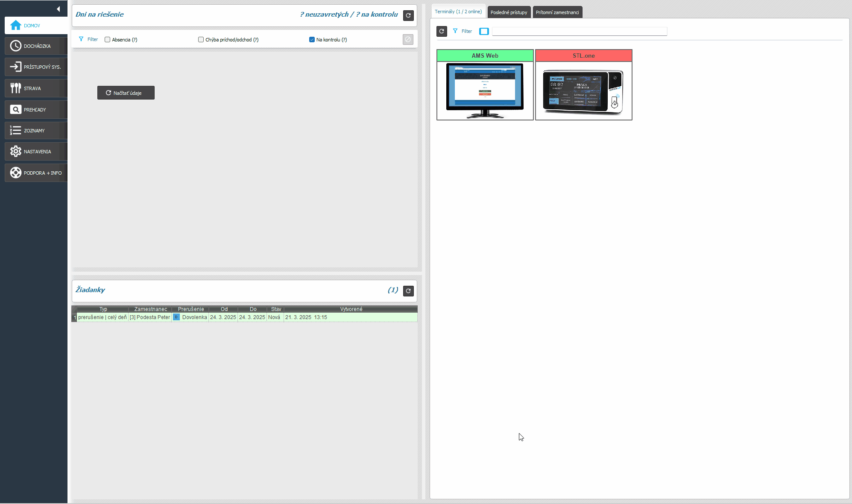The width and height of the screenshot is (852, 504).
Task: Open Dochádzka clock icon
Action: click(16, 46)
